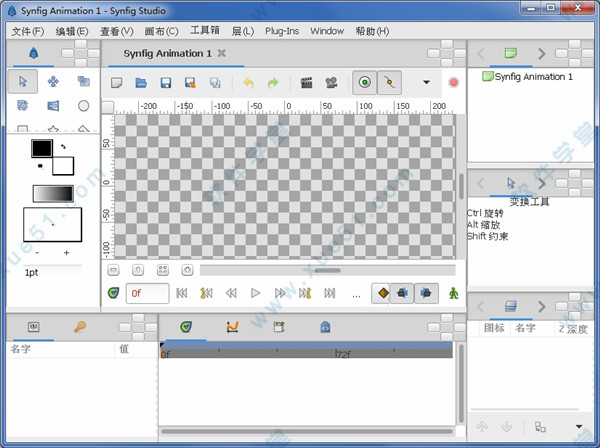Seek to previous keyframe
Screen dimensions: 600x448
tap(206, 293)
